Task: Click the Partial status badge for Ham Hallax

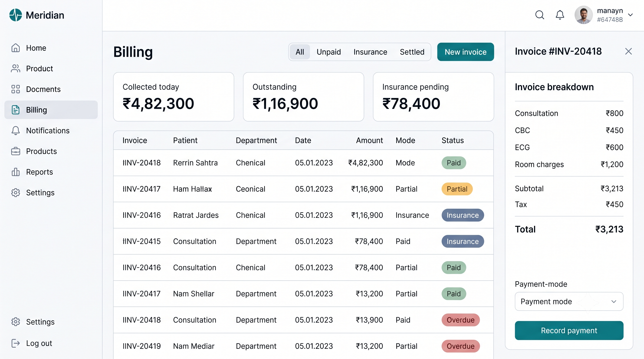Action: (457, 189)
